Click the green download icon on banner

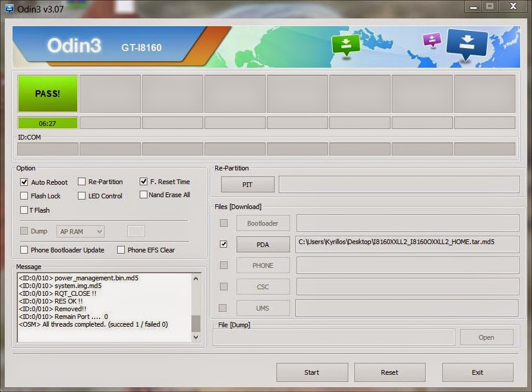(346, 45)
